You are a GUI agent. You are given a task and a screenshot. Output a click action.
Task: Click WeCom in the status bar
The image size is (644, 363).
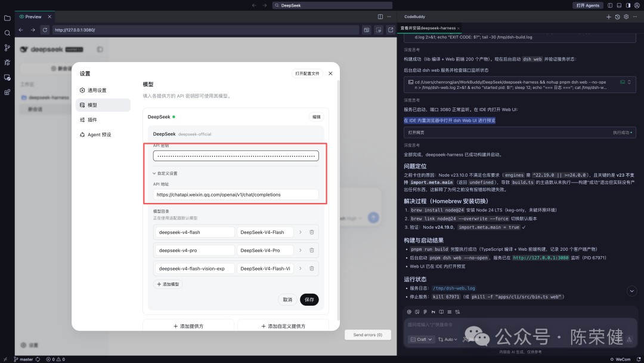(x=620, y=359)
